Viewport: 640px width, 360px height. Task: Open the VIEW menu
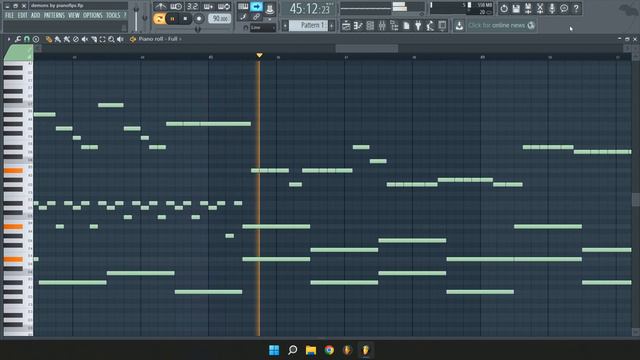click(74, 16)
